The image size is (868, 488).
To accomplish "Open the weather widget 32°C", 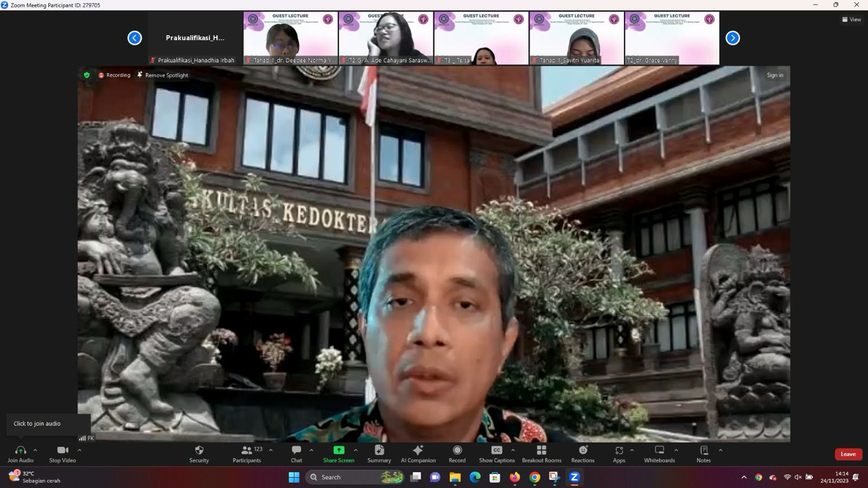I will coord(35,477).
